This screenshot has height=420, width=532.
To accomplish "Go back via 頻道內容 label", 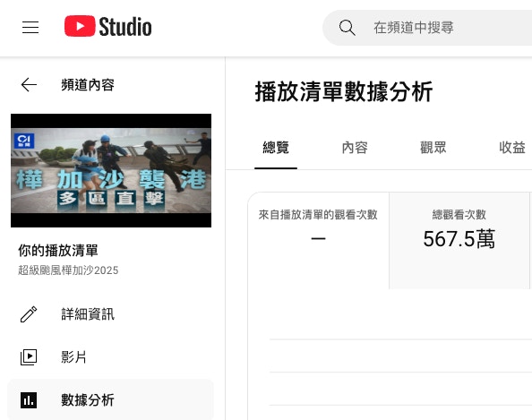I will 88,85.
